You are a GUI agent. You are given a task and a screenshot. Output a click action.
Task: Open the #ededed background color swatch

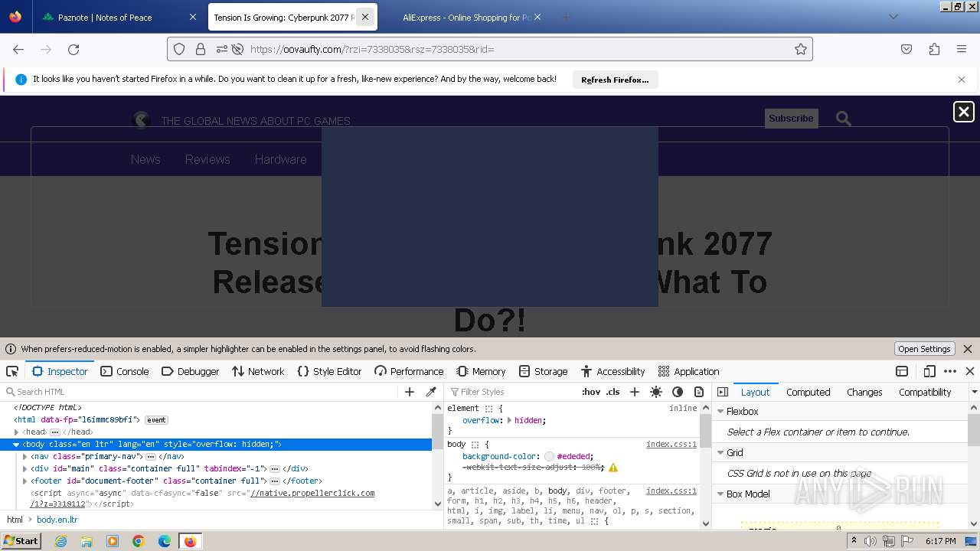[x=549, y=456]
